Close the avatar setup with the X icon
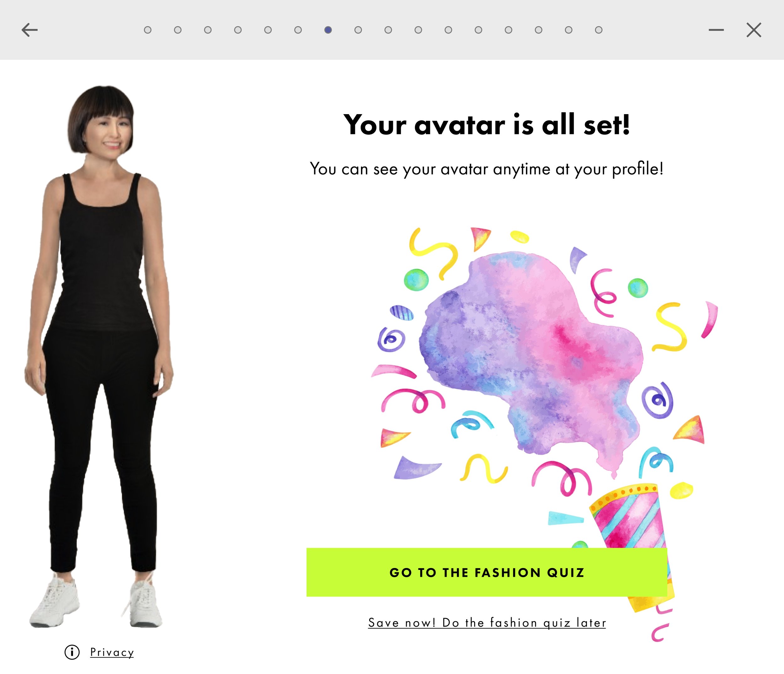 [754, 30]
